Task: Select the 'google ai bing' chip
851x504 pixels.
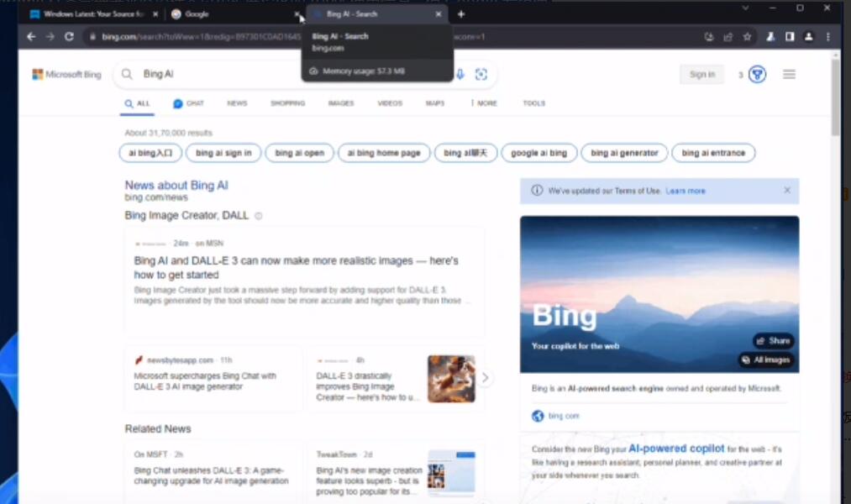Action: 538,153
